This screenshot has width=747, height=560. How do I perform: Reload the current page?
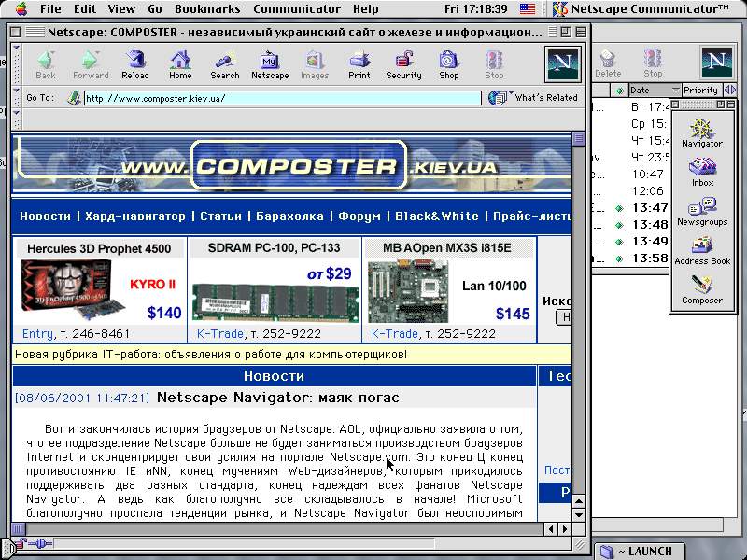(x=135, y=64)
